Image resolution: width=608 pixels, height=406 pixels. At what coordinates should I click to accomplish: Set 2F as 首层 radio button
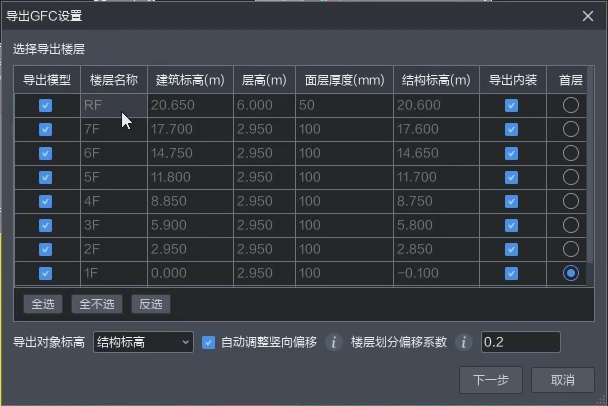pyautogui.click(x=571, y=249)
